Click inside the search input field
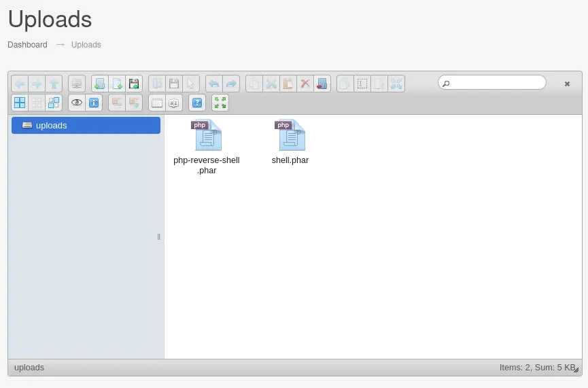The width and height of the screenshot is (588, 388). click(x=498, y=83)
